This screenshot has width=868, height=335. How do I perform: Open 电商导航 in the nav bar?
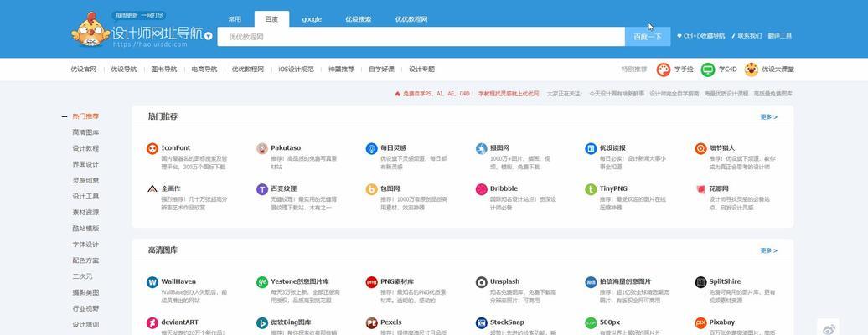204,70
